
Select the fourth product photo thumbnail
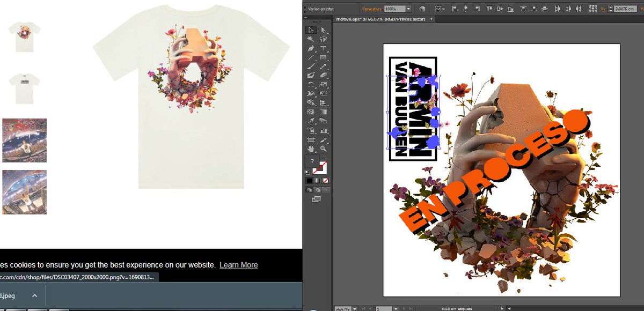25,192
